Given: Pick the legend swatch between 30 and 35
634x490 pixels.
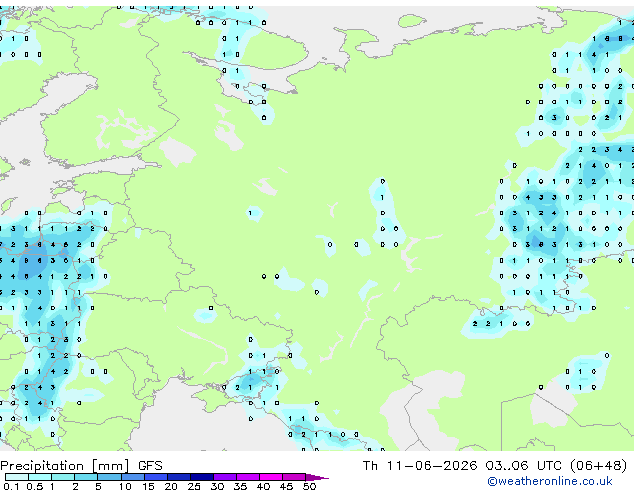Looking at the screenshot, I should [x=225, y=477].
